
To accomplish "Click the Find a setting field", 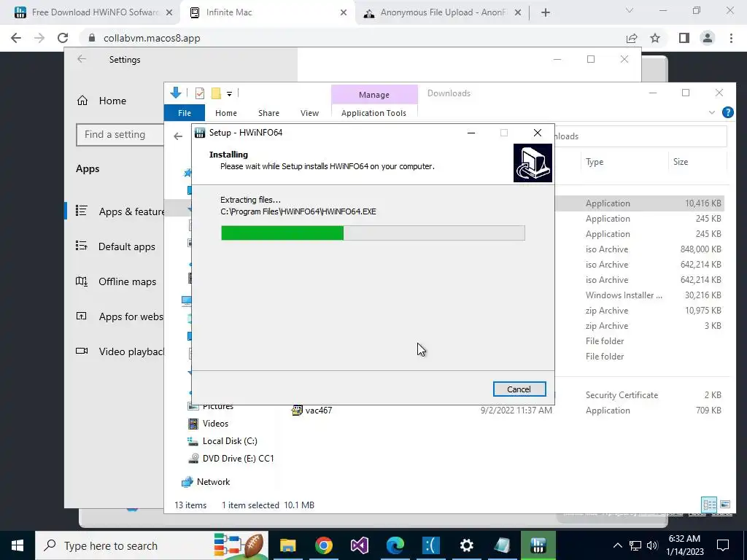I will point(120,135).
